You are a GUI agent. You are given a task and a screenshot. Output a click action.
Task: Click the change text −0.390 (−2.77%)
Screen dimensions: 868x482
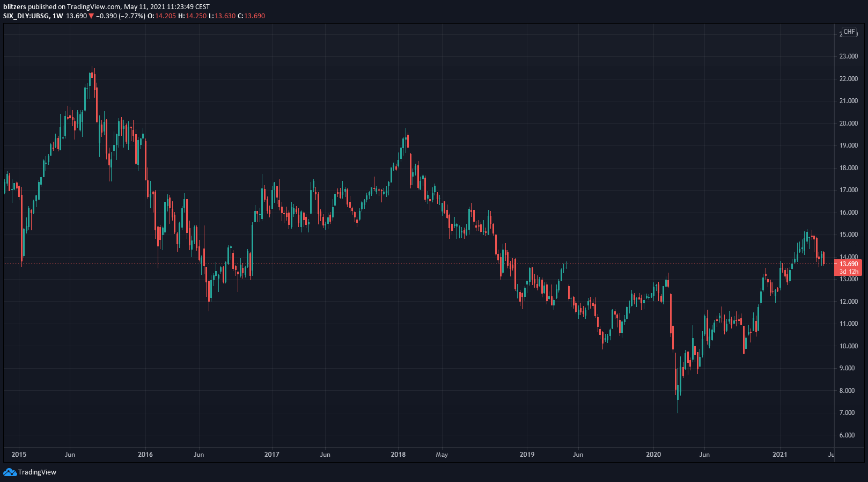[x=121, y=16]
